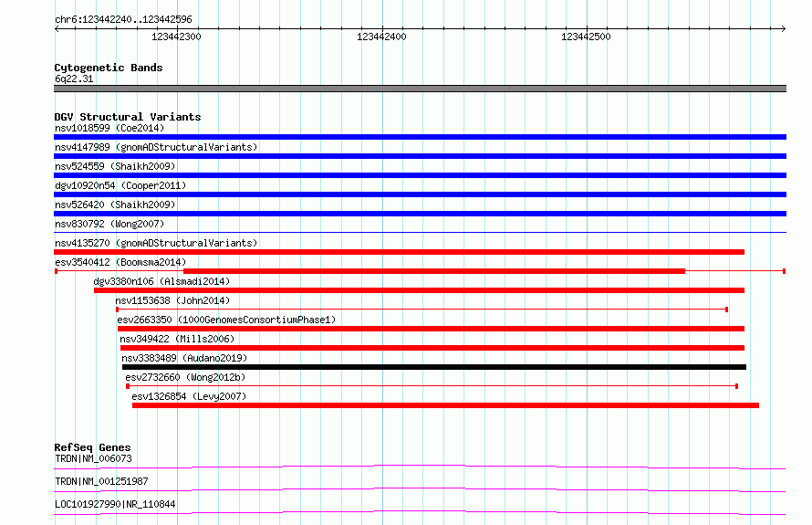812x525 pixels.
Task: Select variant label esv2732660 (Wong2012b)
Action: 185,377
